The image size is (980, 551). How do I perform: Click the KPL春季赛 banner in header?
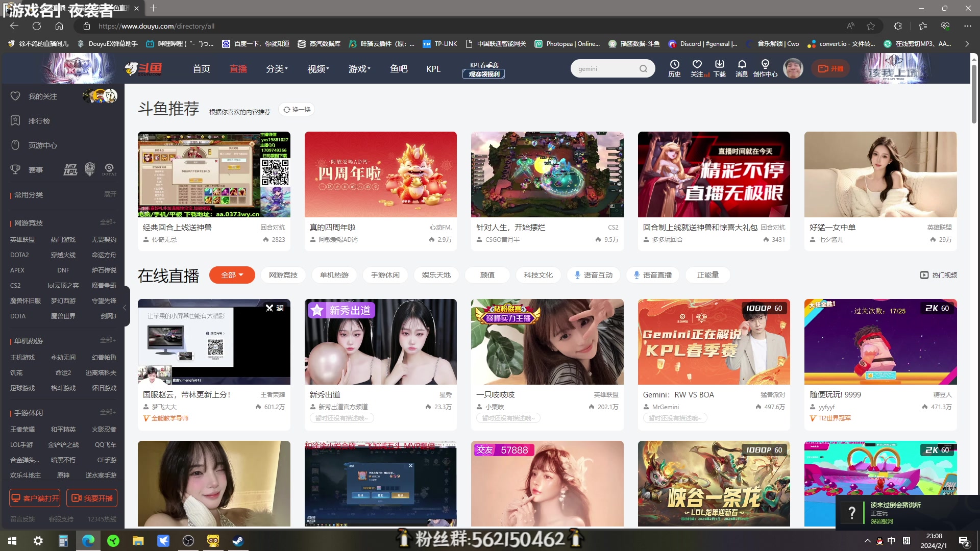[483, 70]
